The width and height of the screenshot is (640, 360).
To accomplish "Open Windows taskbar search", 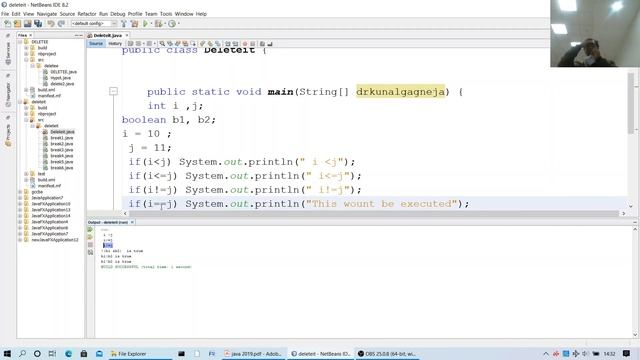I will (x=22, y=353).
